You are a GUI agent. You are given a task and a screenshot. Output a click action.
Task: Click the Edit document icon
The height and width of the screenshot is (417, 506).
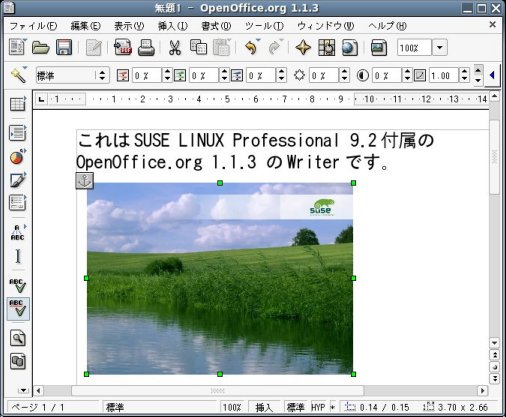[94, 47]
